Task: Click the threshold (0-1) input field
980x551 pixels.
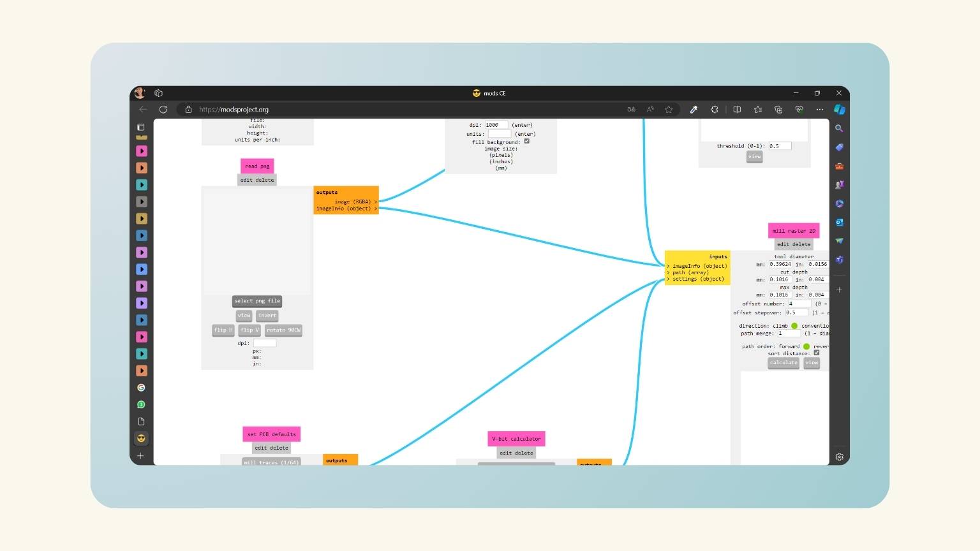Action: [780, 146]
